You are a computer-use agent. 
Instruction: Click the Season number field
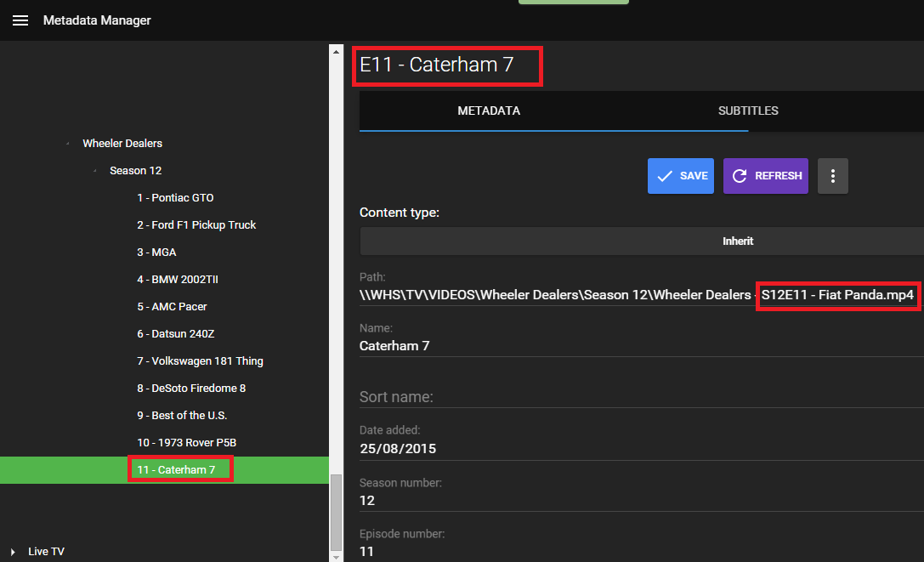[x=642, y=500]
